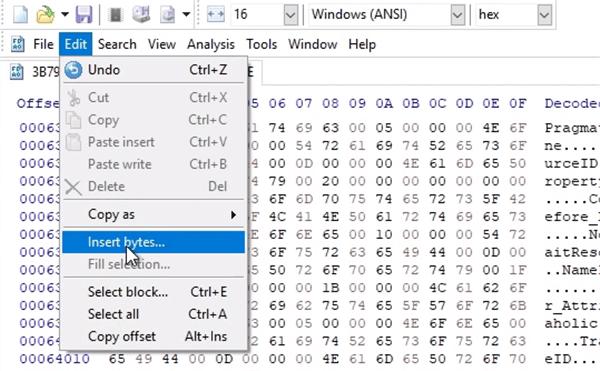Expand the Copy as submenu

point(153,215)
